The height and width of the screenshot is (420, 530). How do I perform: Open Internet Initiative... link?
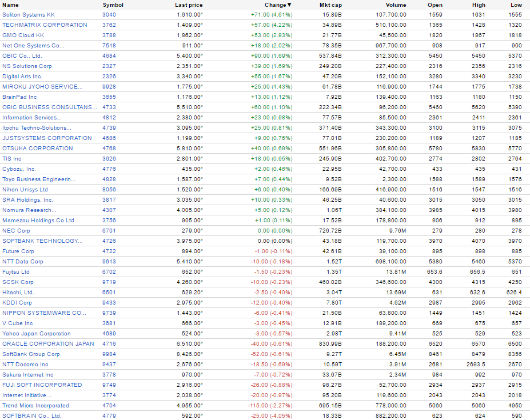point(27,395)
